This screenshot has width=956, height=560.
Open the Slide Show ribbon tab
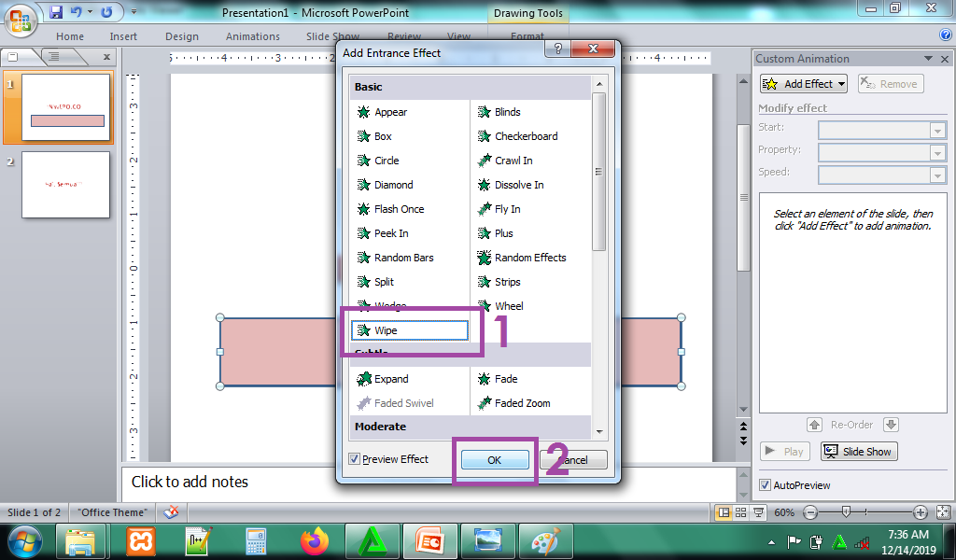pyautogui.click(x=333, y=36)
